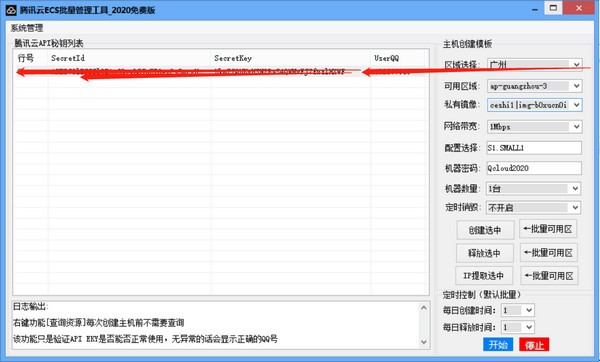Maximize the window
The width and height of the screenshot is (600, 362).
(553, 8)
